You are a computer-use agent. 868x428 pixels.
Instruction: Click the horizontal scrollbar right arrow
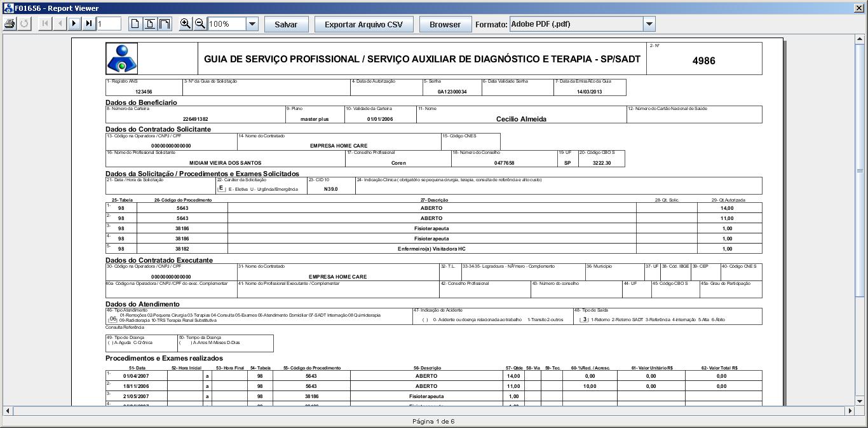(850, 411)
